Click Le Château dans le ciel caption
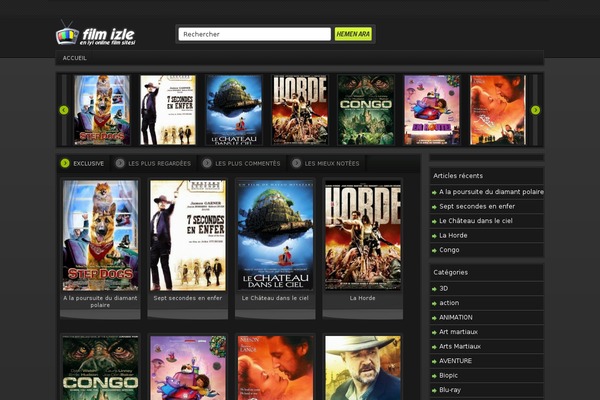 (x=275, y=298)
